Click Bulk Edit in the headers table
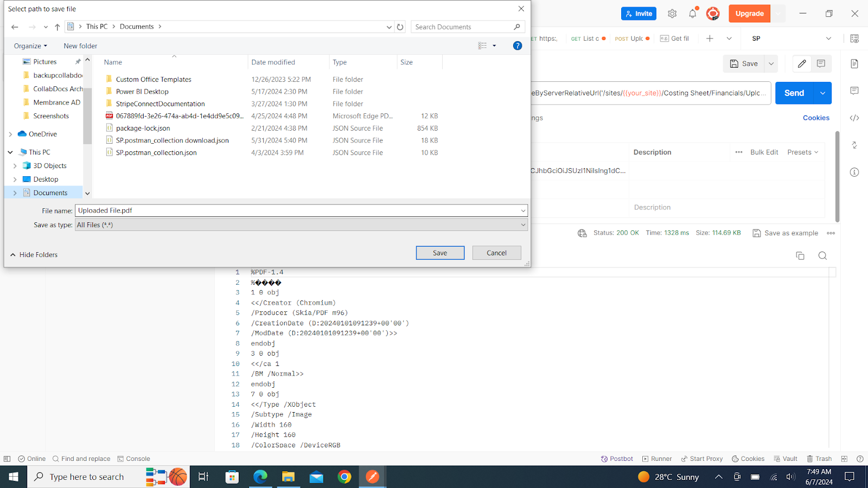Screen dimensions: 868x488 click(x=764, y=152)
